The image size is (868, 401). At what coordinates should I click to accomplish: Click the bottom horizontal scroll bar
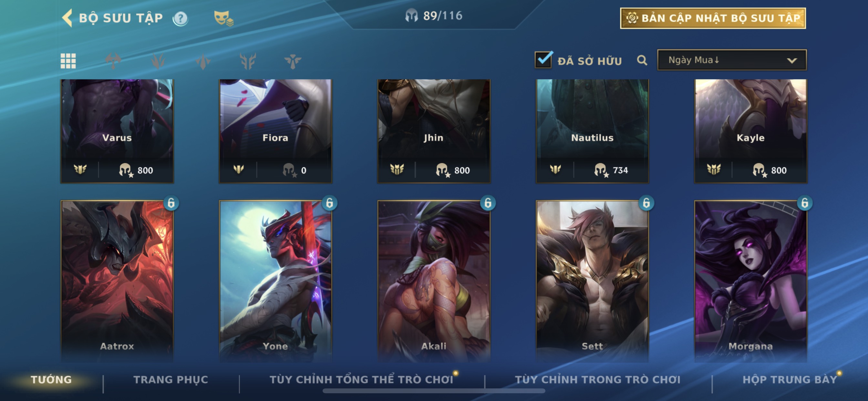tap(434, 391)
